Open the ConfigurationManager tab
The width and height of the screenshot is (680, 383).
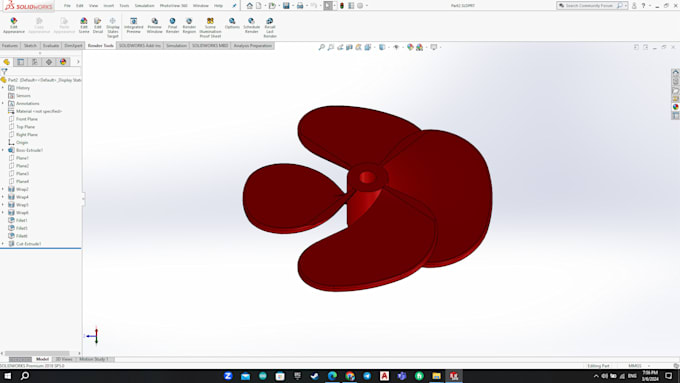click(x=35, y=62)
